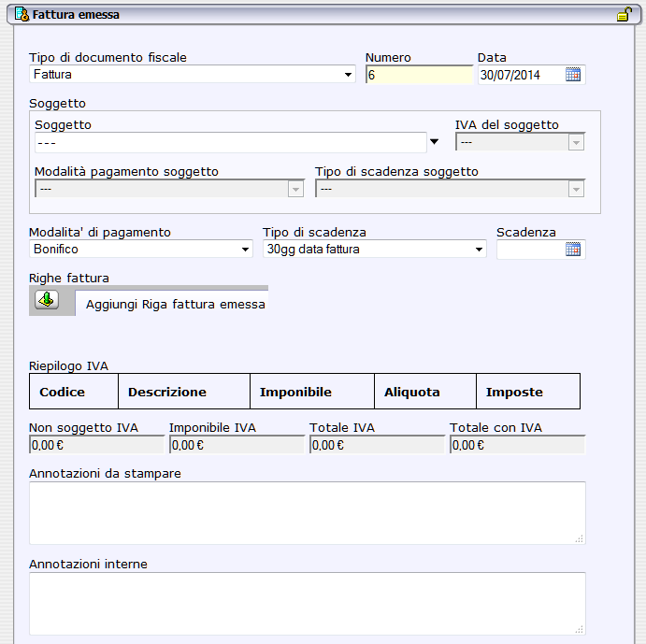Click the unlock padlock icon in title bar
Image resolution: width=646 pixels, height=644 pixels.
[624, 14]
